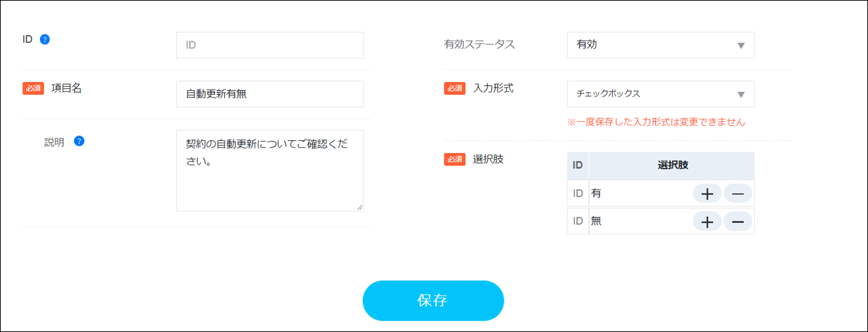Click the ID column header in options table
Image resolution: width=868 pixels, height=332 pixels.
click(x=578, y=165)
